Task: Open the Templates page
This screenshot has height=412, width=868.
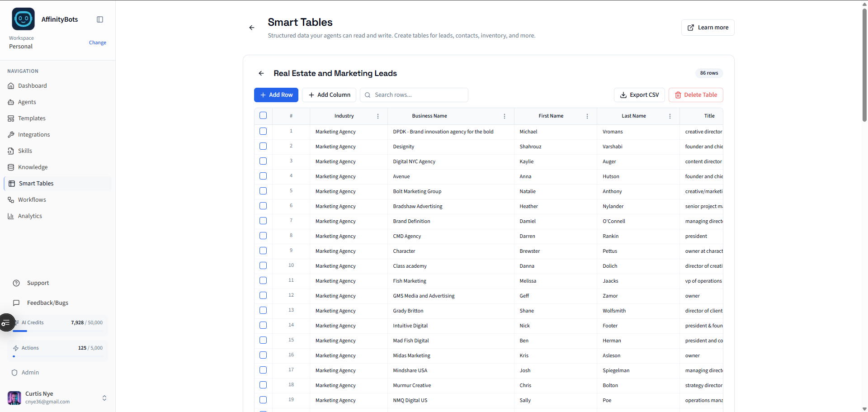Action: [x=32, y=118]
